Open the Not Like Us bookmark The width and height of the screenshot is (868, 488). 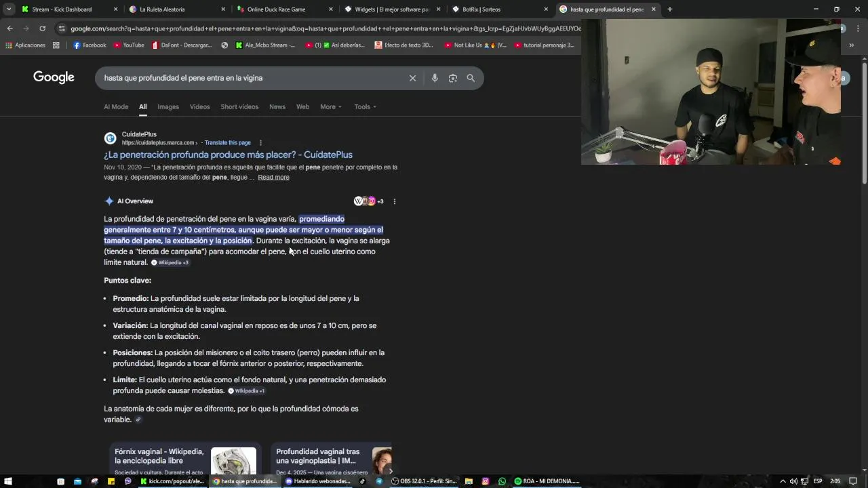475,45
